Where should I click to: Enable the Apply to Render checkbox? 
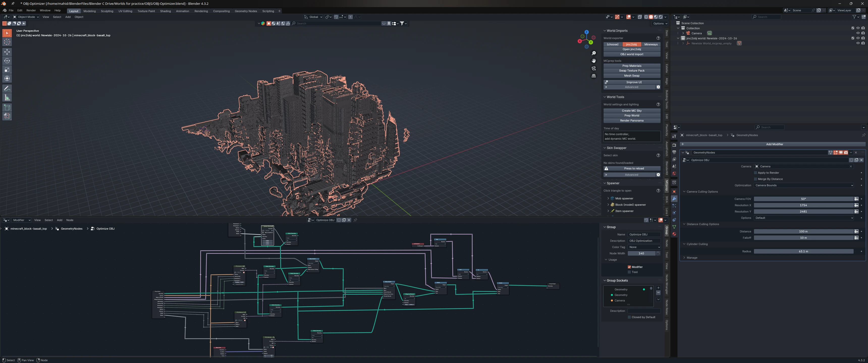[x=755, y=172]
